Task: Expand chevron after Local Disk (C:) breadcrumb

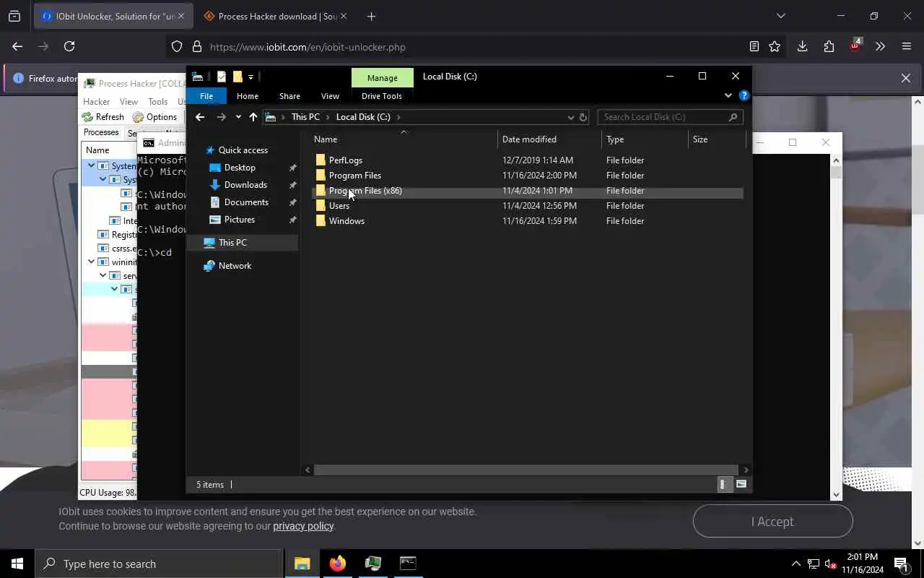Action: coord(398,117)
